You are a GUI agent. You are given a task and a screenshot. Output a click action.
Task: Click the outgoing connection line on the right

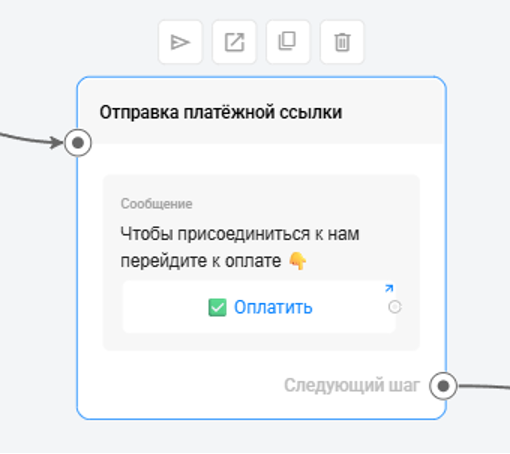[484, 387]
